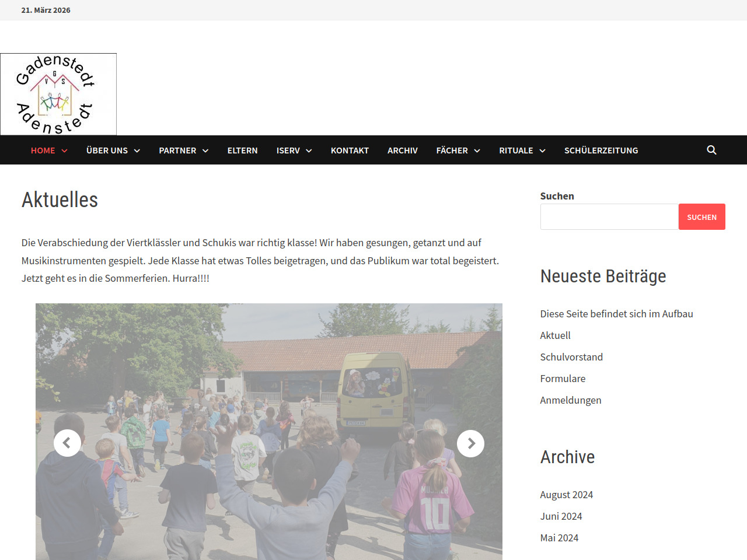747x560 pixels.
Task: Open the Schulvorstand post link
Action: pyautogui.click(x=571, y=357)
